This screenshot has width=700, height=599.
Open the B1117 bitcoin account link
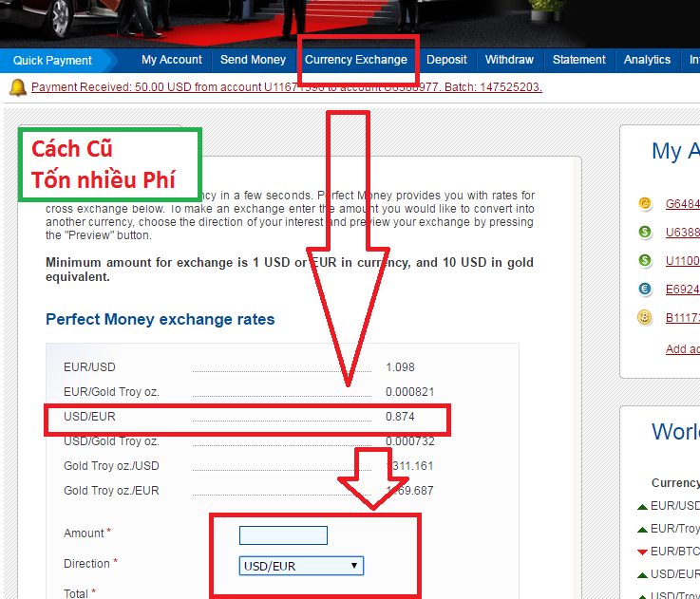(x=683, y=318)
